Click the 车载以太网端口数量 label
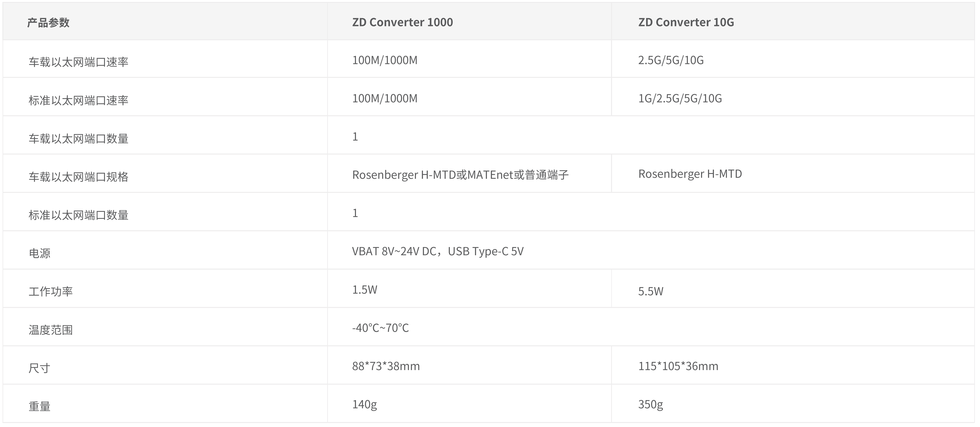 tap(78, 139)
